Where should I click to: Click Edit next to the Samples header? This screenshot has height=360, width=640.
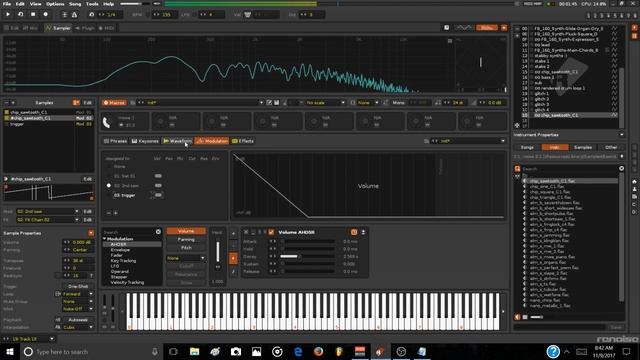tap(87, 102)
